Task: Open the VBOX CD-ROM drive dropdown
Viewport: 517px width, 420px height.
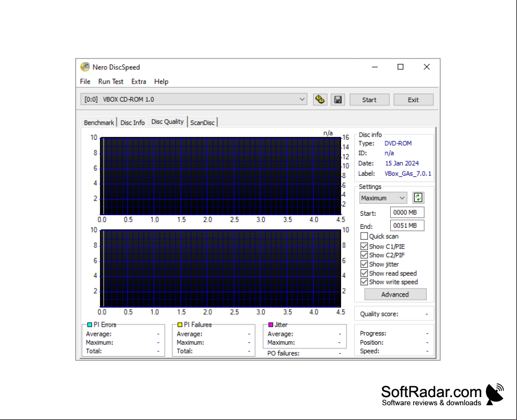Action: (194, 99)
